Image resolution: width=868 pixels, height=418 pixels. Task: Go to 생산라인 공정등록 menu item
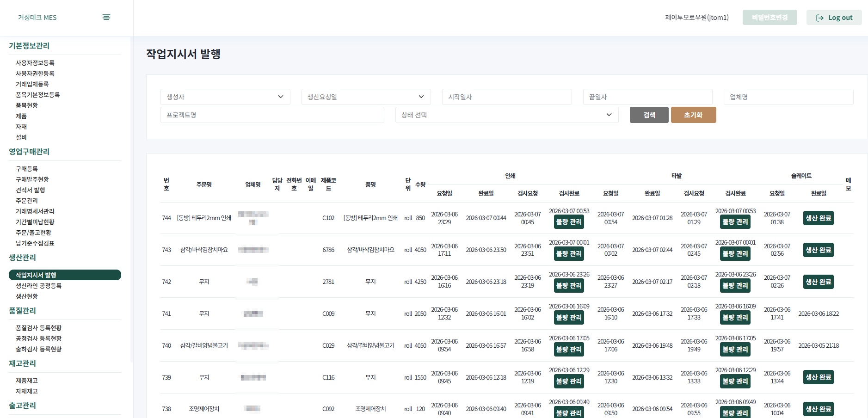click(x=39, y=286)
